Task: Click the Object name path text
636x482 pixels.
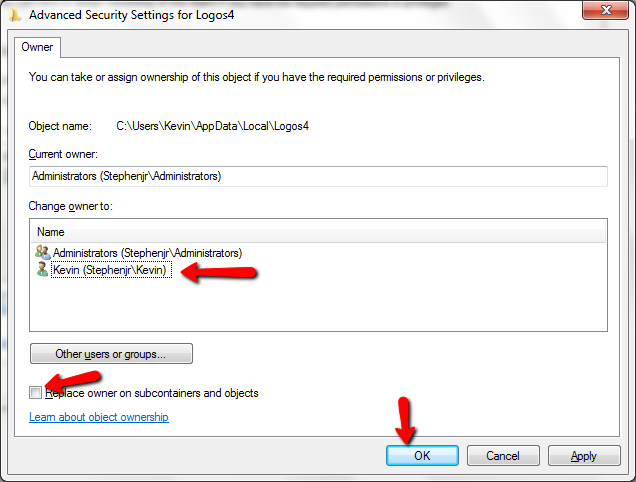Action: tap(213, 126)
